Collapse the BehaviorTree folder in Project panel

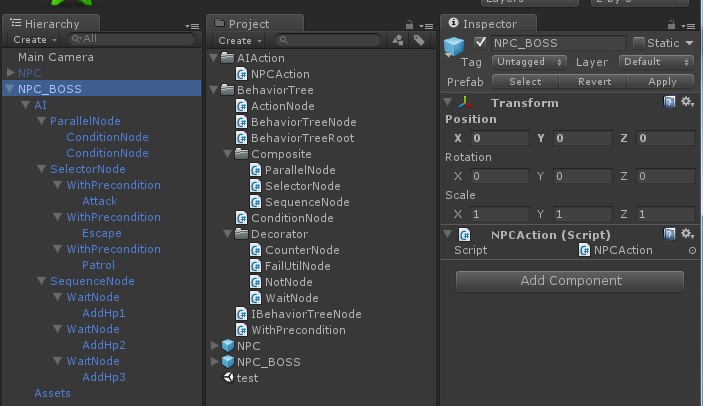(x=214, y=90)
